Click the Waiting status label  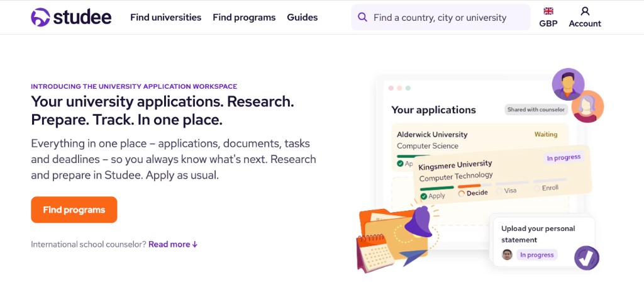(x=546, y=134)
